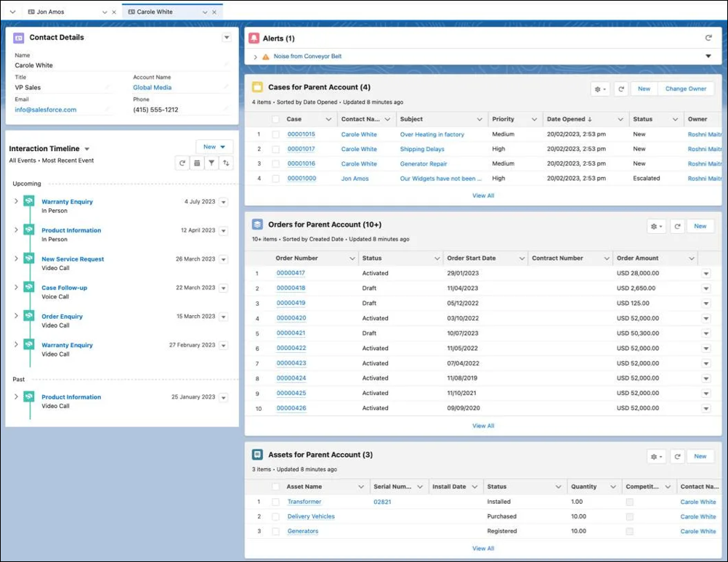The width and height of the screenshot is (728, 562).
Task: Click the phone number (415) 555-1212
Action: tap(155, 110)
